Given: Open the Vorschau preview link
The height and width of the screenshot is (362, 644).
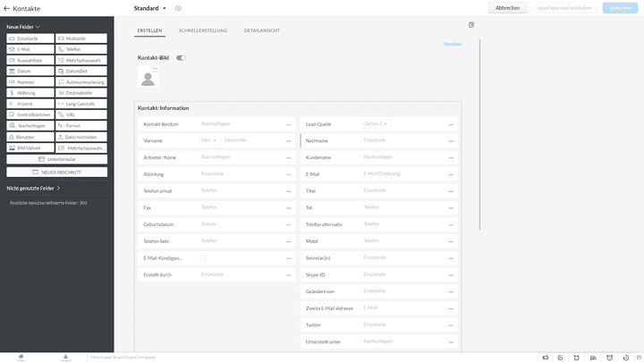Looking at the screenshot, I should click(453, 43).
